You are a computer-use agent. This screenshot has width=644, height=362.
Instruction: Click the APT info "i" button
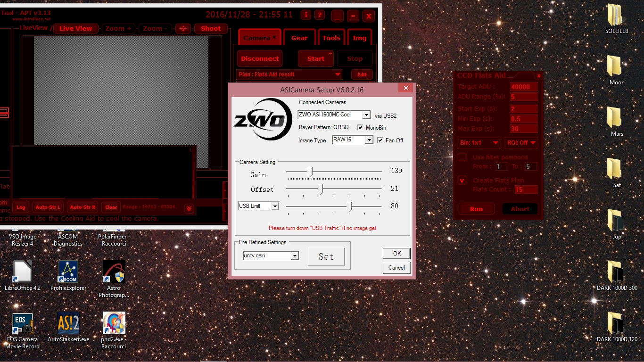[x=306, y=15]
